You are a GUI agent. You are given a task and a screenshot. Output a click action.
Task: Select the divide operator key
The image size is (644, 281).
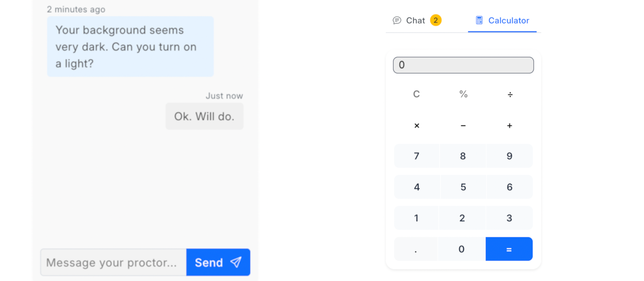pos(510,95)
